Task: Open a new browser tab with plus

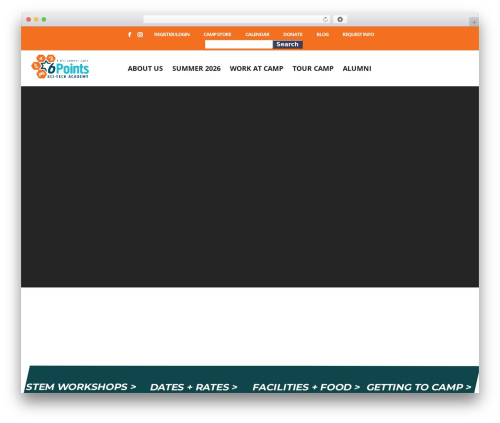Action: click(474, 22)
